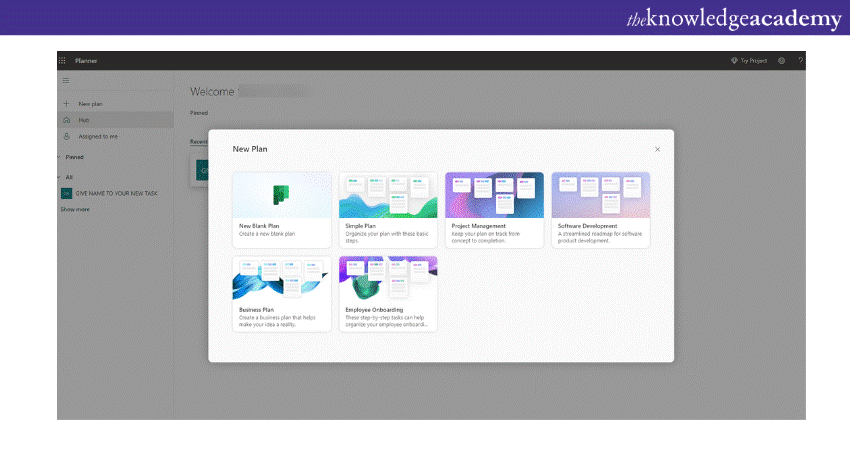
Task: Click the Try Project button
Action: (x=750, y=61)
